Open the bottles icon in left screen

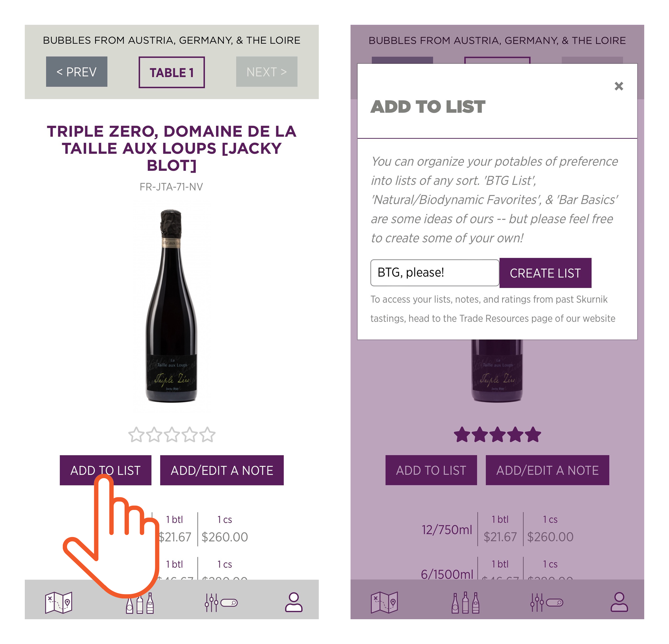(140, 603)
